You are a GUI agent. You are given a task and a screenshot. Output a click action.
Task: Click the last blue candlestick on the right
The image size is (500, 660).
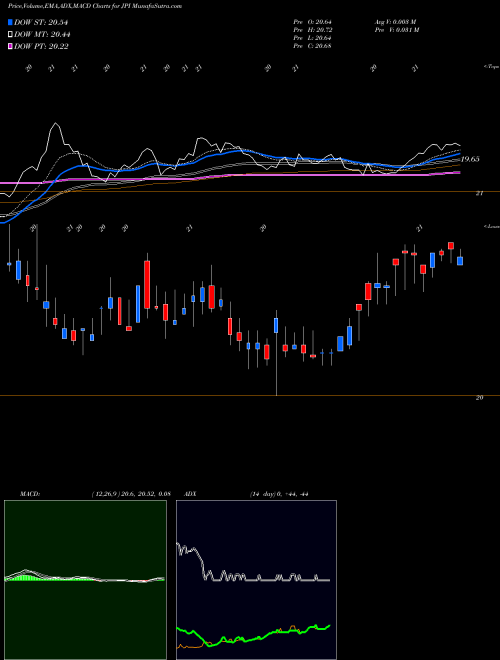[460, 261]
